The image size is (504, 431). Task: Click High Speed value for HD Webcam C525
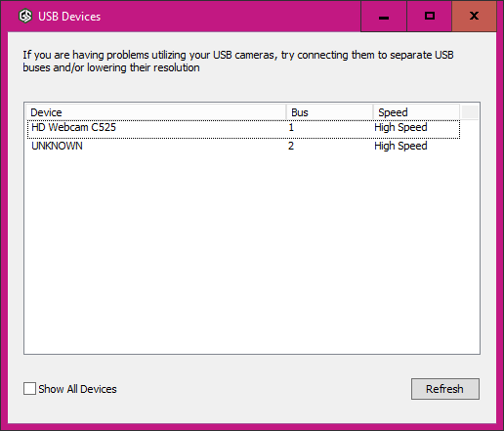tap(400, 127)
